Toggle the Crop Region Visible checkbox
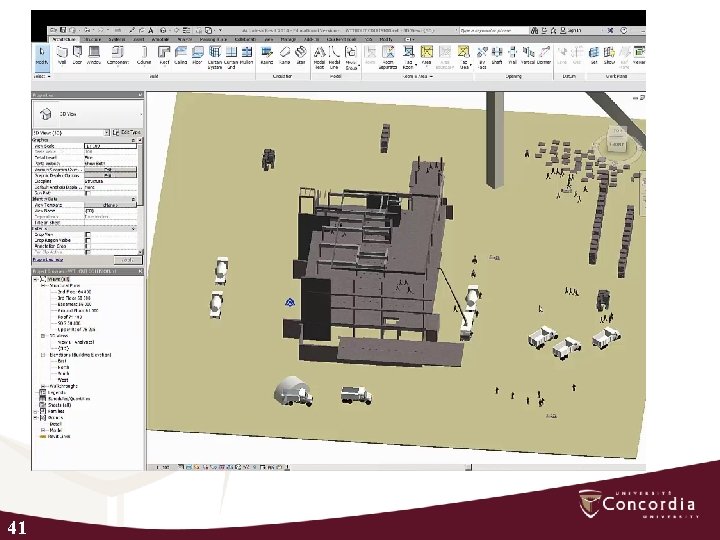This screenshot has width=720, height=540. point(88,240)
